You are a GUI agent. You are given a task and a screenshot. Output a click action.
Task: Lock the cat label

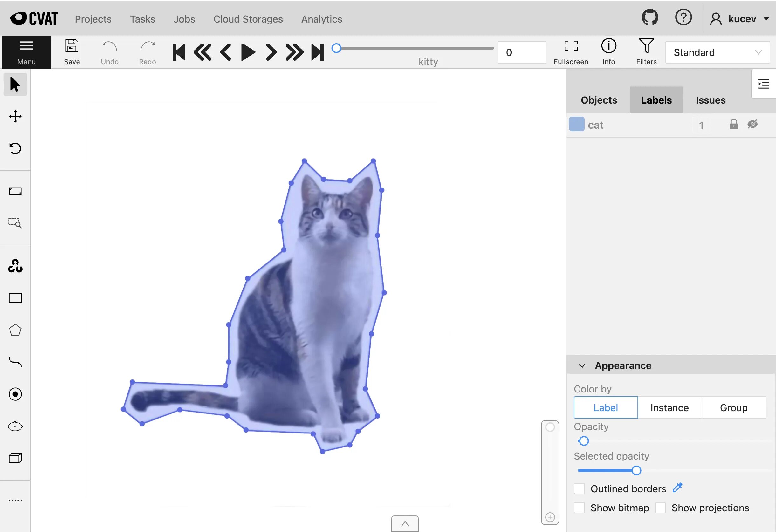(734, 125)
